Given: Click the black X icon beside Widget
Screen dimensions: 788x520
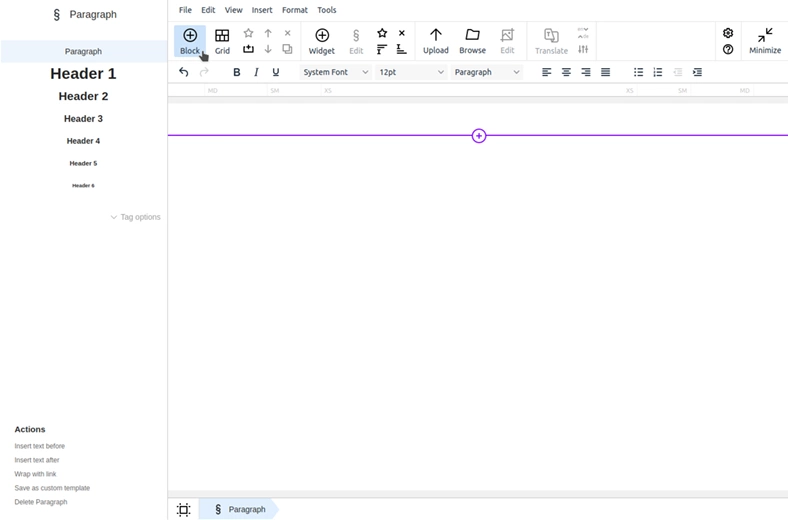Looking at the screenshot, I should (x=402, y=33).
